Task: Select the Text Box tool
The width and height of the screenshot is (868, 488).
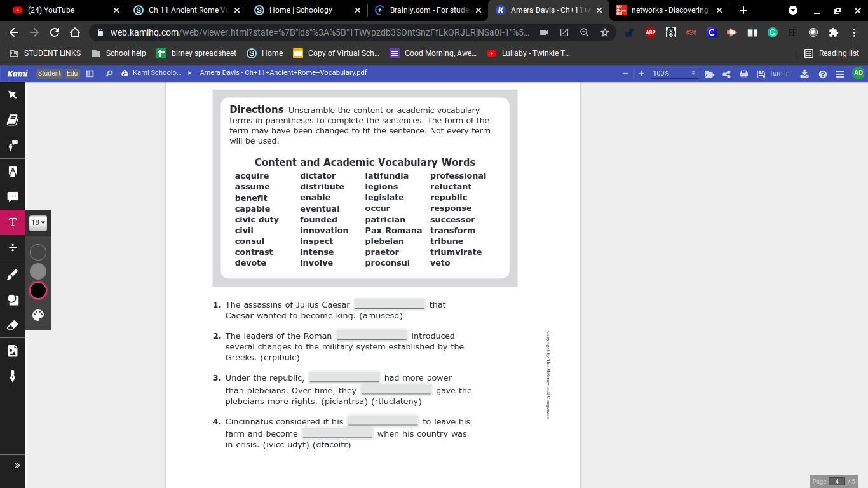Action: click(x=13, y=222)
